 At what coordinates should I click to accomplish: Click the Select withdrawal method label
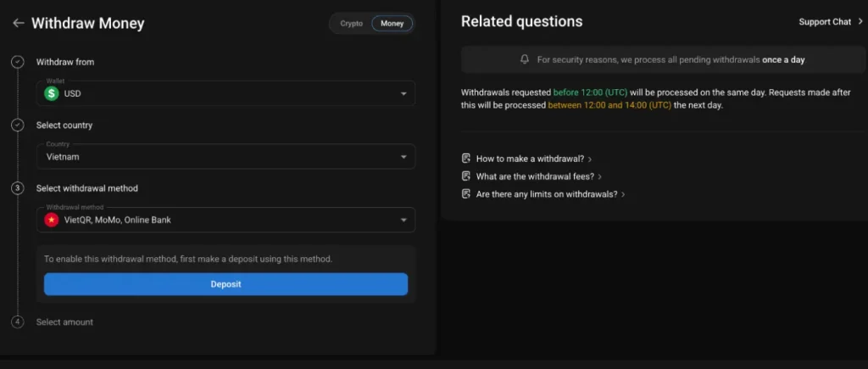point(87,188)
